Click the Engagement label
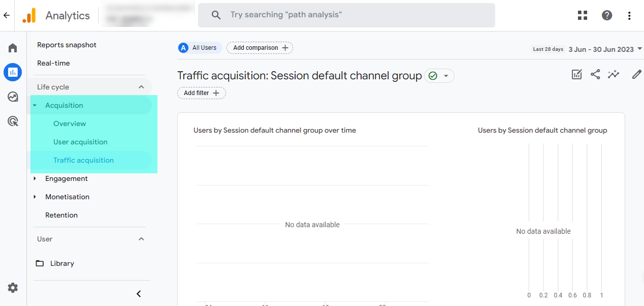Image resolution: width=644 pixels, height=306 pixels. (x=67, y=178)
